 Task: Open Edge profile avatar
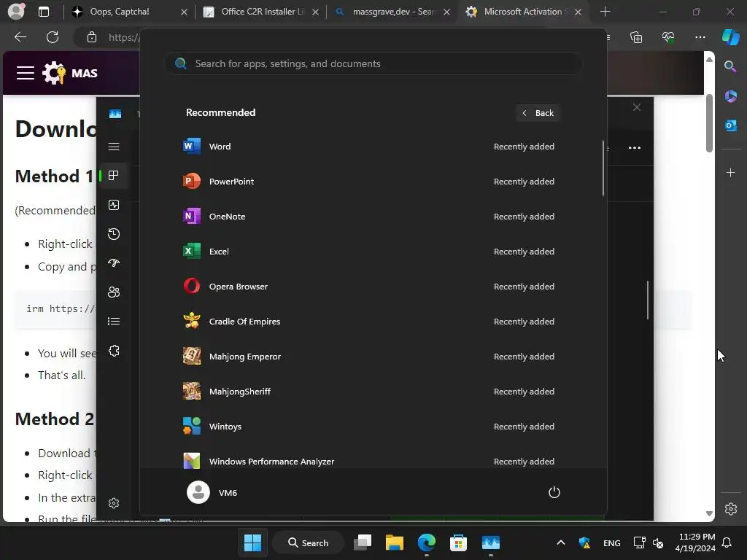(16, 12)
